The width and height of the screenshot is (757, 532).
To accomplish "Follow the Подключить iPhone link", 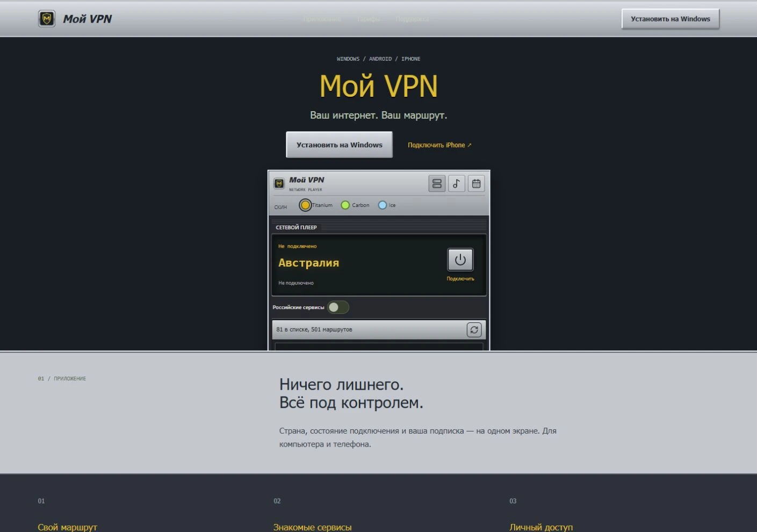I will pos(439,145).
